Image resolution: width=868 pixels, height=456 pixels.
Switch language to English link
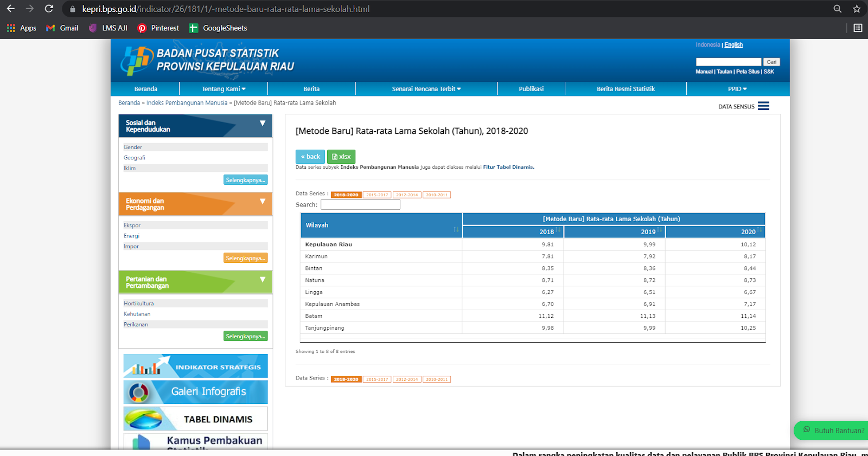[733, 45]
